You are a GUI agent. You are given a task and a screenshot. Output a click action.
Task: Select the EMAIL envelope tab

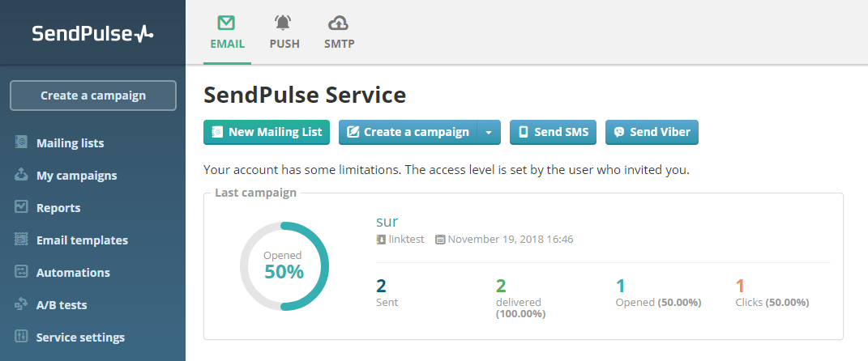tap(227, 32)
